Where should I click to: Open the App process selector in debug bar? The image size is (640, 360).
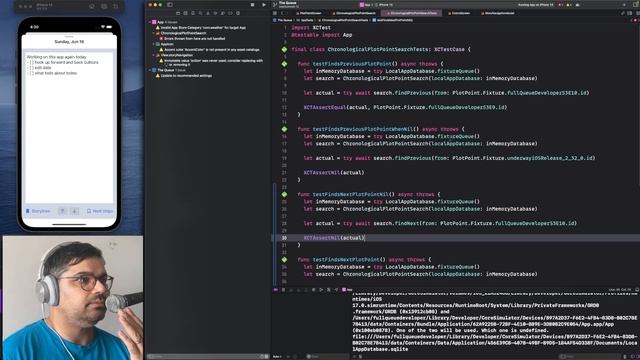347,290
